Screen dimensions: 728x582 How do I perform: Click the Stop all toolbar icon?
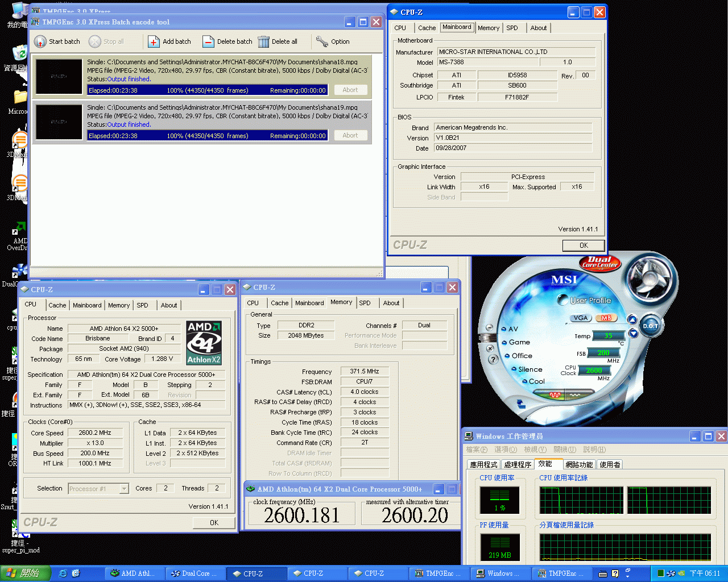click(x=95, y=41)
